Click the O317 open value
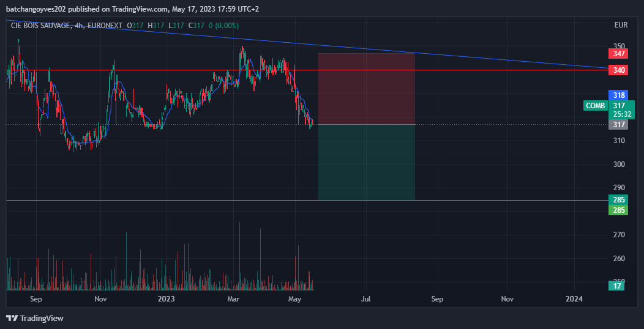This screenshot has height=329, width=644. click(135, 26)
